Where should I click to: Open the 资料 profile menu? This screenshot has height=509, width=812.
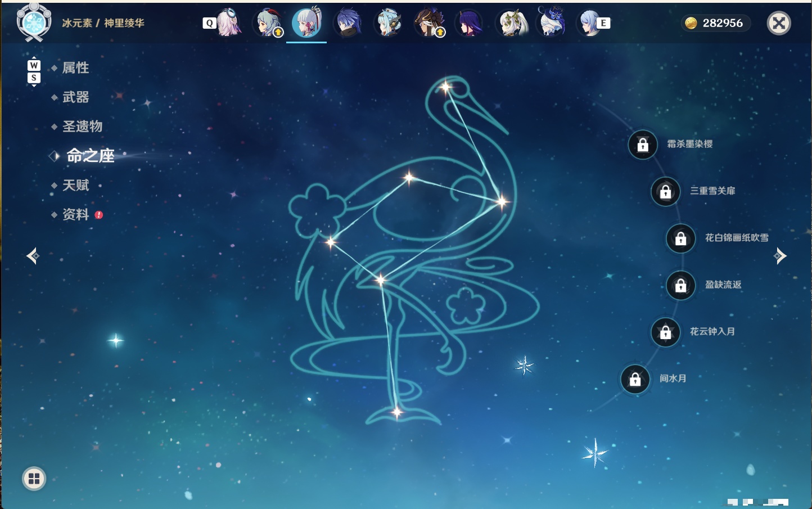75,214
